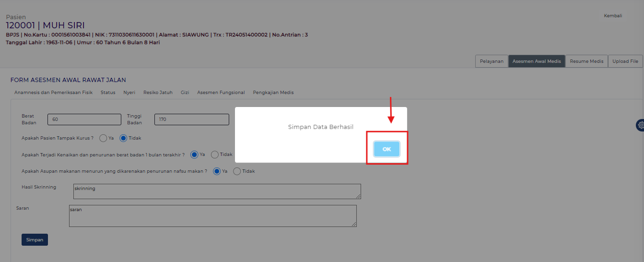Open the Resiko Jatuh section

pyautogui.click(x=158, y=93)
